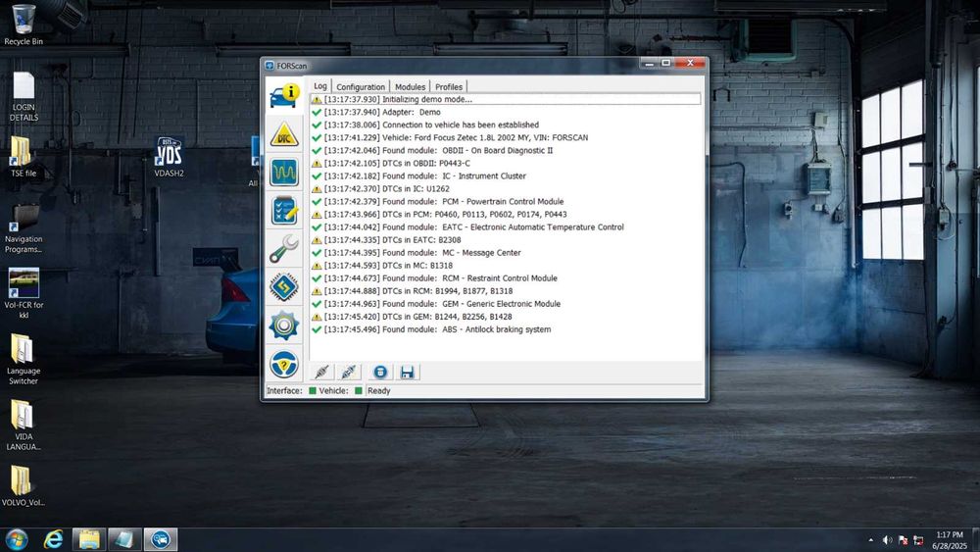The image size is (980, 552).
Task: Open the wrench service procedures section
Action: pos(284,249)
